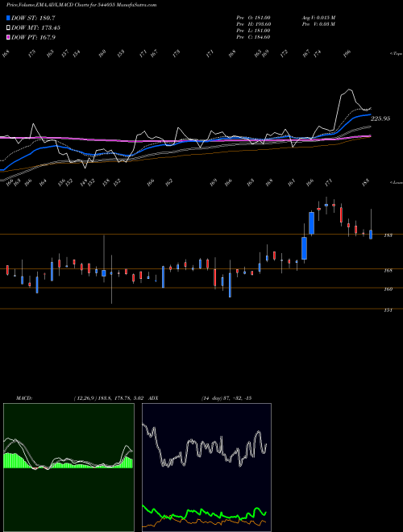
Task: Click the magenta DOW PT legend swatch
Action: (x=9, y=37)
